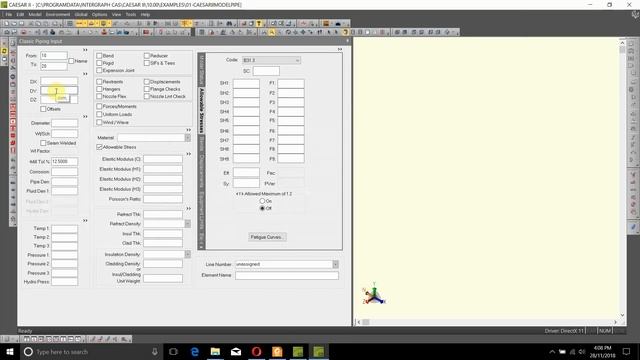Open the Edit menu
640x360 pixels.
20,14
